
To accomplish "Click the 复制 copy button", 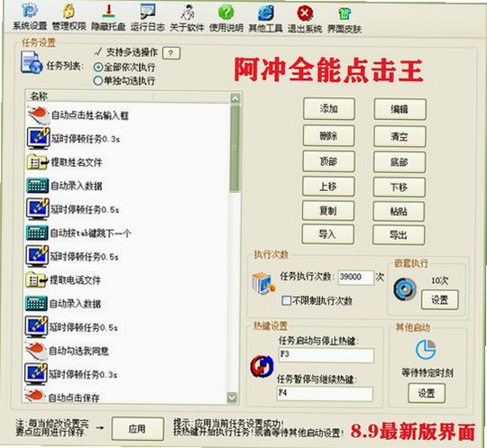I will click(328, 211).
